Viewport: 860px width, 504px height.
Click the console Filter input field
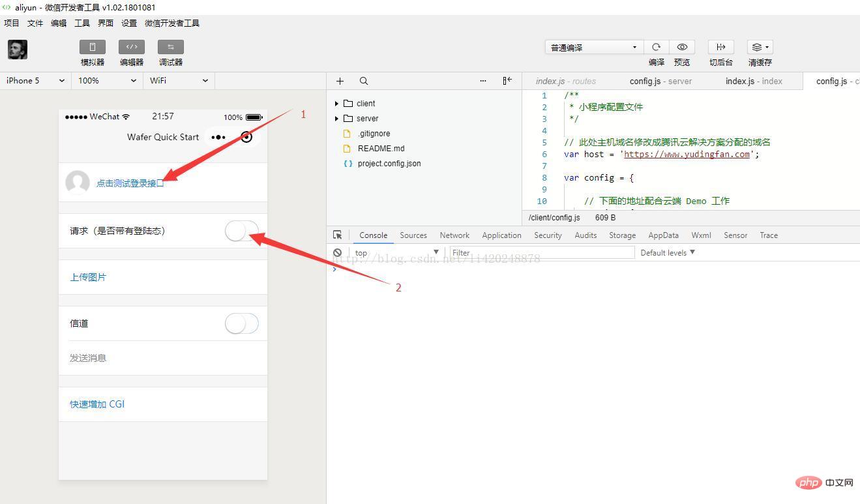pos(542,252)
